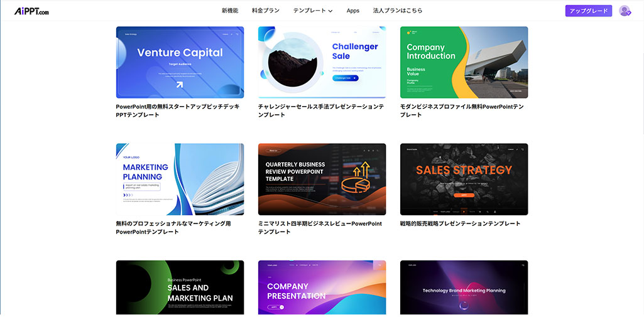Open Challenger Sale template thumbnail
Screen dimensions: 644x317
[x=322, y=62]
